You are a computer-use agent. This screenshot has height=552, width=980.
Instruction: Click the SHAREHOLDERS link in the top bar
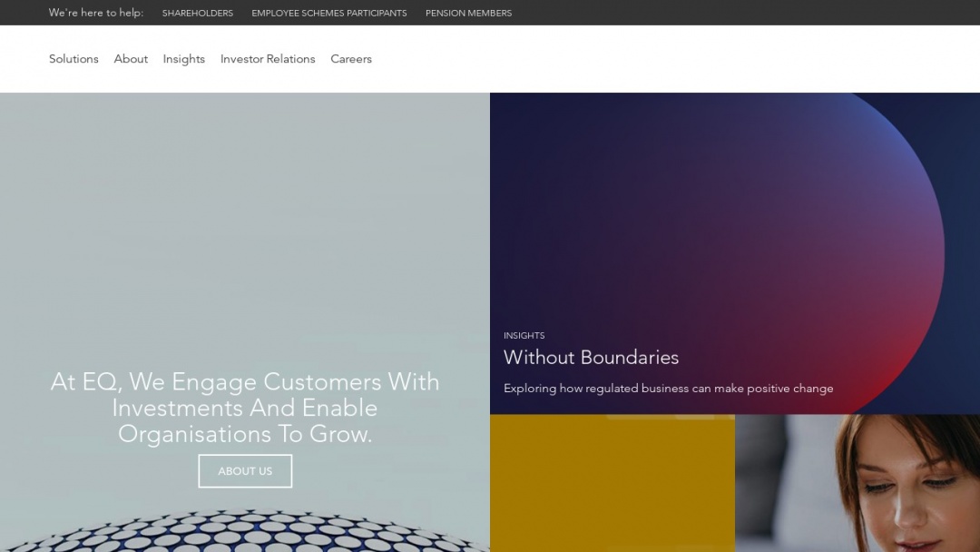click(x=198, y=13)
